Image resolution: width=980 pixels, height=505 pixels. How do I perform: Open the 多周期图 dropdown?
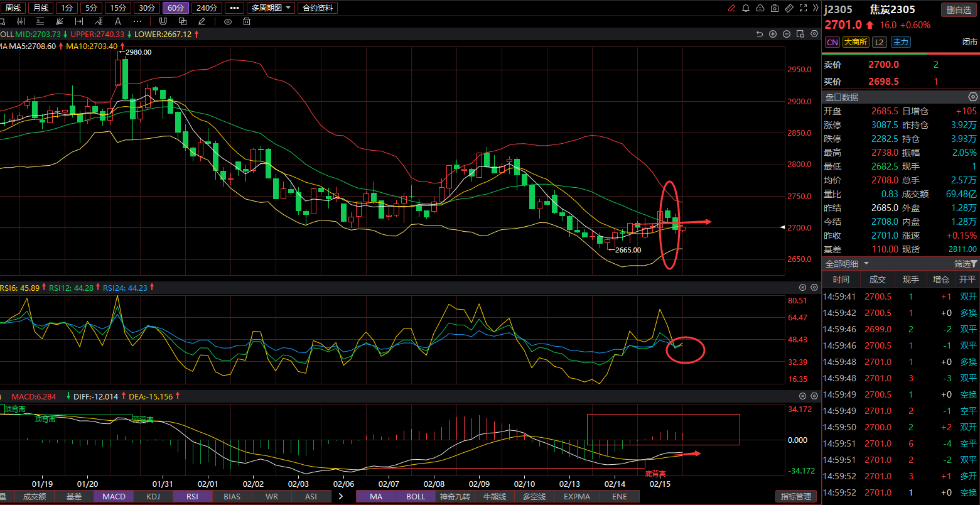click(271, 8)
